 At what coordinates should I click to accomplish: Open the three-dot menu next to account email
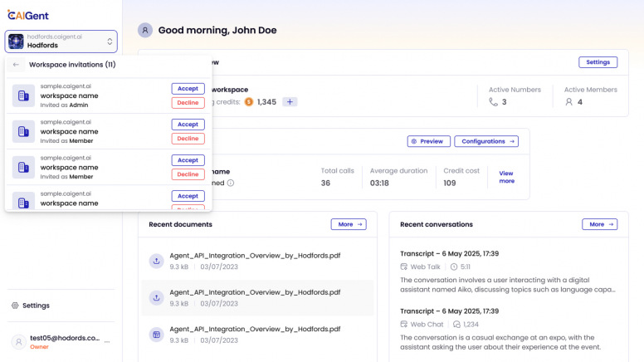(x=106, y=342)
